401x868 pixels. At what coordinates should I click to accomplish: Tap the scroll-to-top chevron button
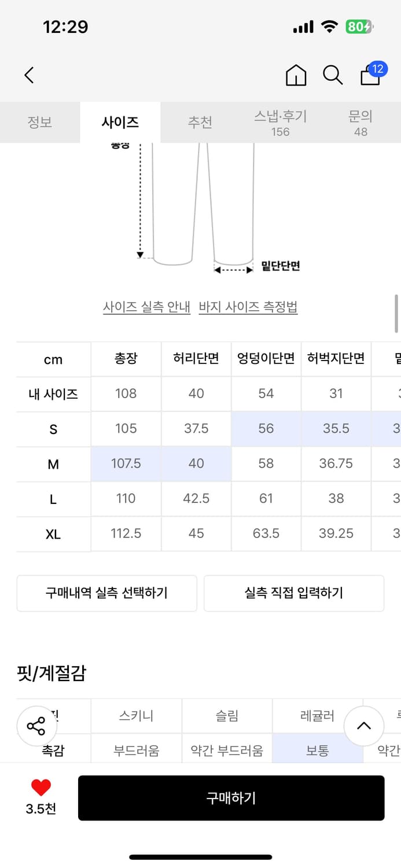364,726
